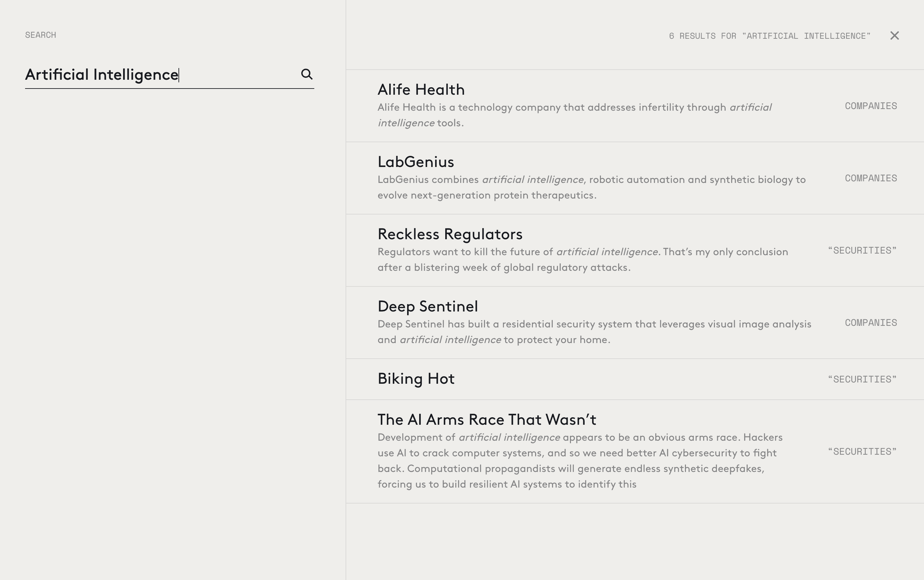This screenshot has width=924, height=580.
Task: Open the Reckless Regulators article
Action: (x=450, y=234)
